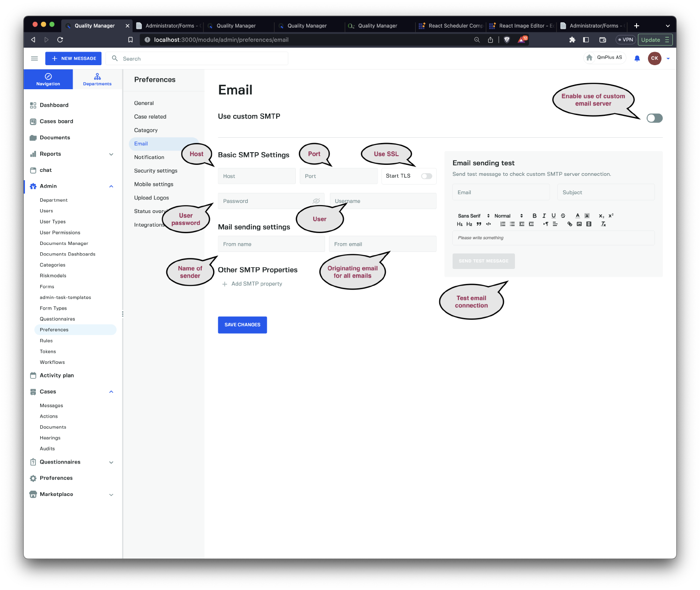
Task: Pick the text color in editor toolbar
Action: pos(577,216)
